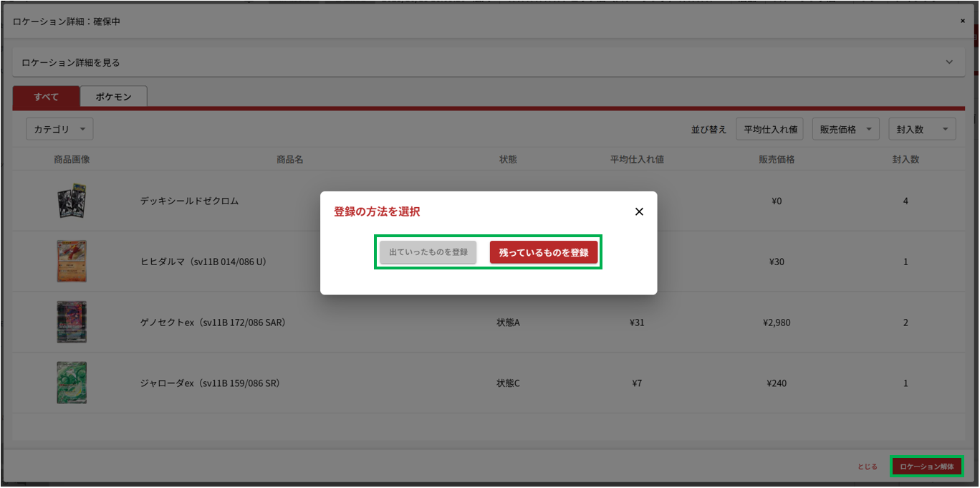Click the 平均仕入れ値 sort button

pos(769,129)
